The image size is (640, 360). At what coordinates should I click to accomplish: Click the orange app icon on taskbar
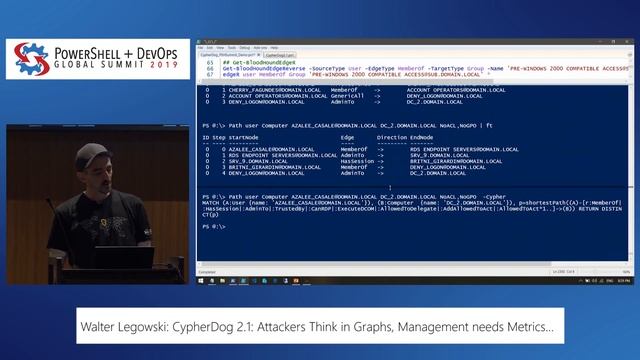[x=296, y=281]
